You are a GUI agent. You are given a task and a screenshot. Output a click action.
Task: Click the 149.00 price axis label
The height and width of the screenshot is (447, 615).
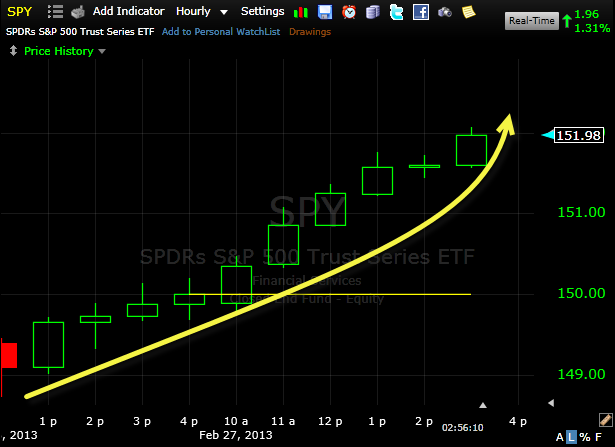581,374
